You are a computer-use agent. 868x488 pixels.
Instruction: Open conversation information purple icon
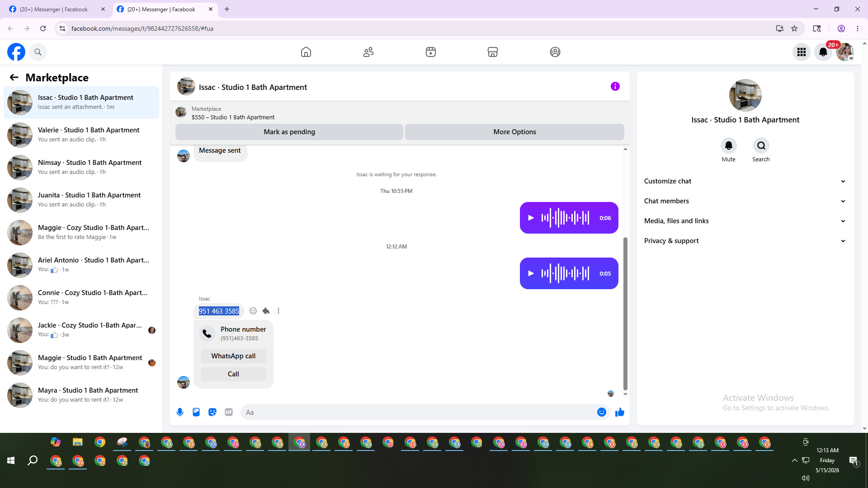click(x=615, y=86)
